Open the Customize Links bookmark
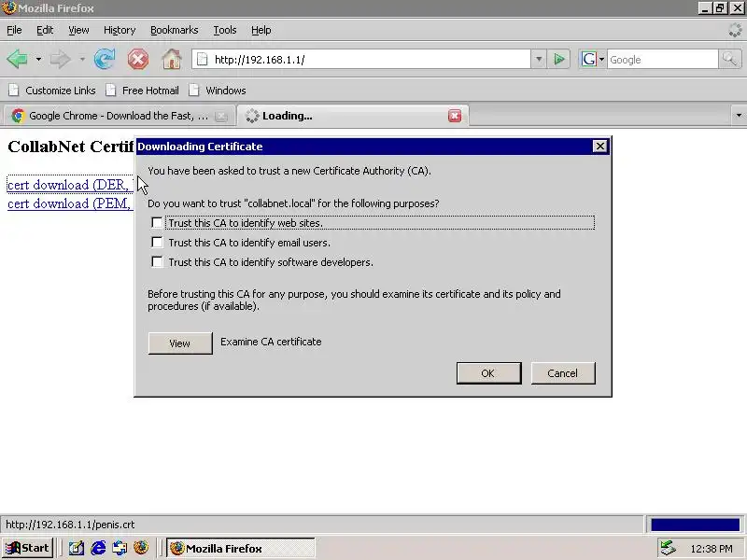This screenshot has height=560, width=747. point(52,91)
